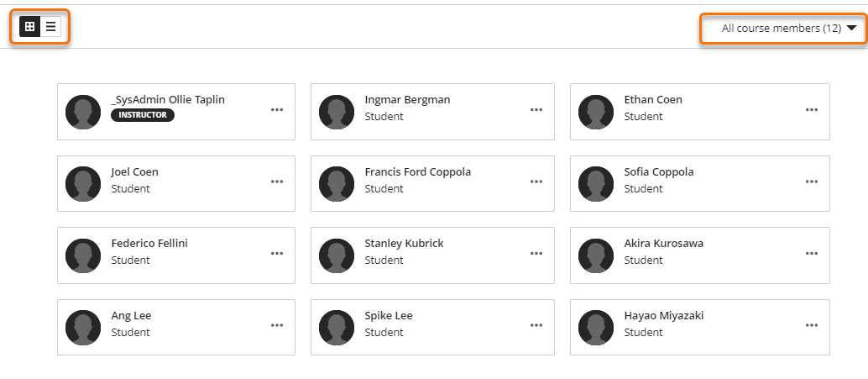This screenshot has height=379, width=868.
Task: Open Stanley Kubrick's name link
Action: [x=404, y=244]
